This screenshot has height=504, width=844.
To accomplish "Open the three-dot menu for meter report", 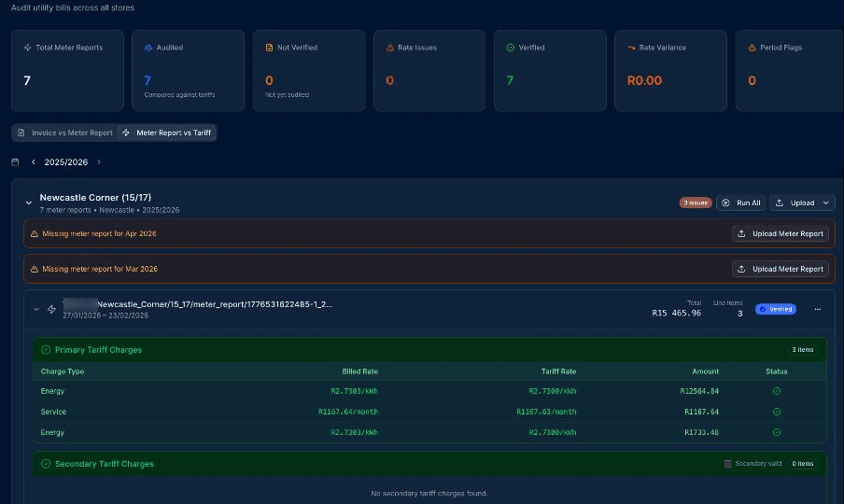I will (x=818, y=309).
